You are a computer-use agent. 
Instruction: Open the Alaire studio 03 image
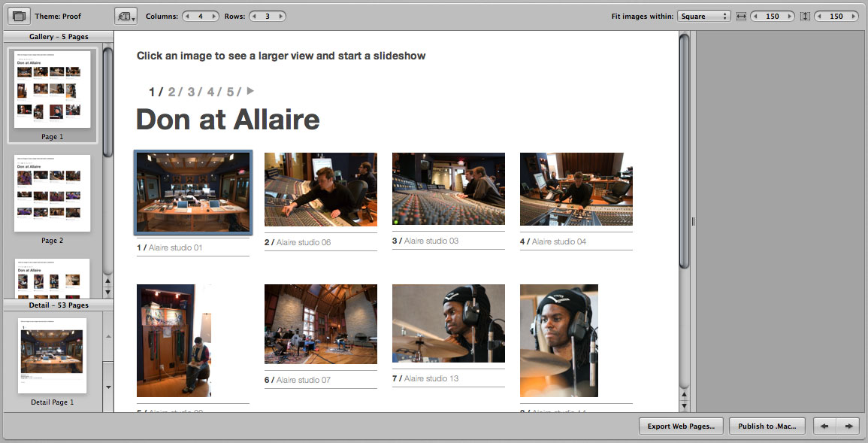449,188
